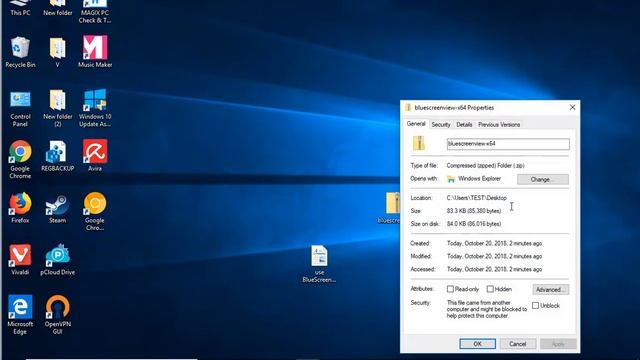Open Control Panel desktop icon

(20, 108)
